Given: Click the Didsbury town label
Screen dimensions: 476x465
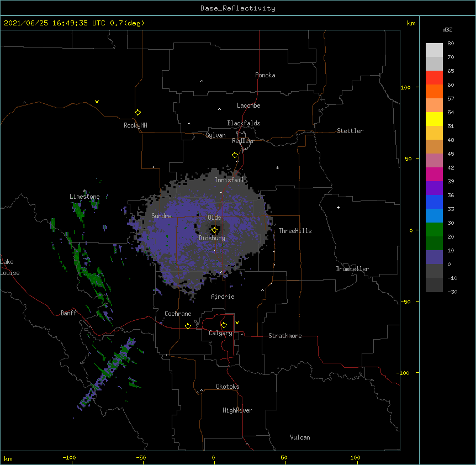Looking at the screenshot, I should tap(212, 238).
